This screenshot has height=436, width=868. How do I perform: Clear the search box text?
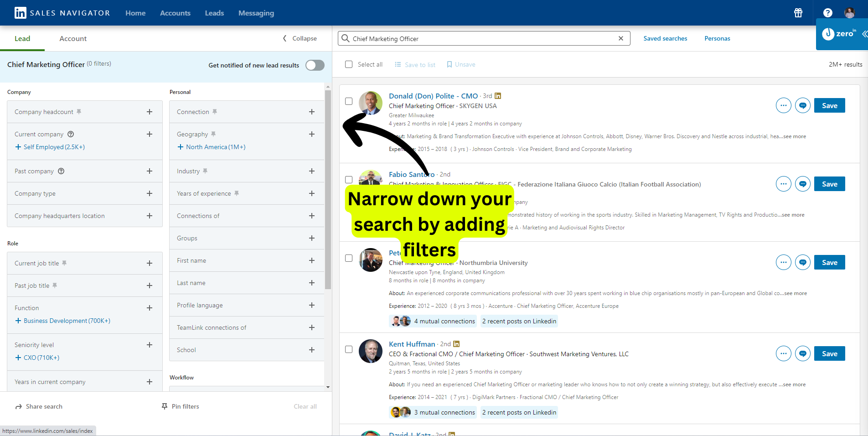point(620,38)
